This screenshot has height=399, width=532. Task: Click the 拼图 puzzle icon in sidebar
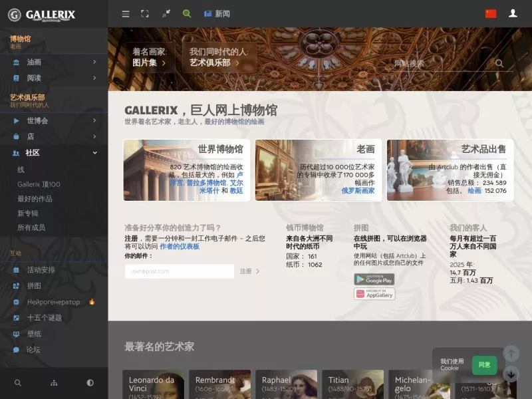(x=16, y=286)
